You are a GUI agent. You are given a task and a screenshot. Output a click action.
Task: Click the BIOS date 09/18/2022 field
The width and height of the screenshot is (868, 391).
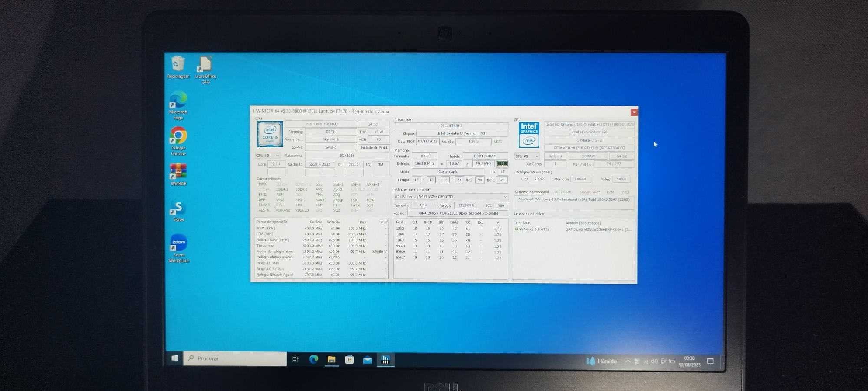(x=428, y=142)
